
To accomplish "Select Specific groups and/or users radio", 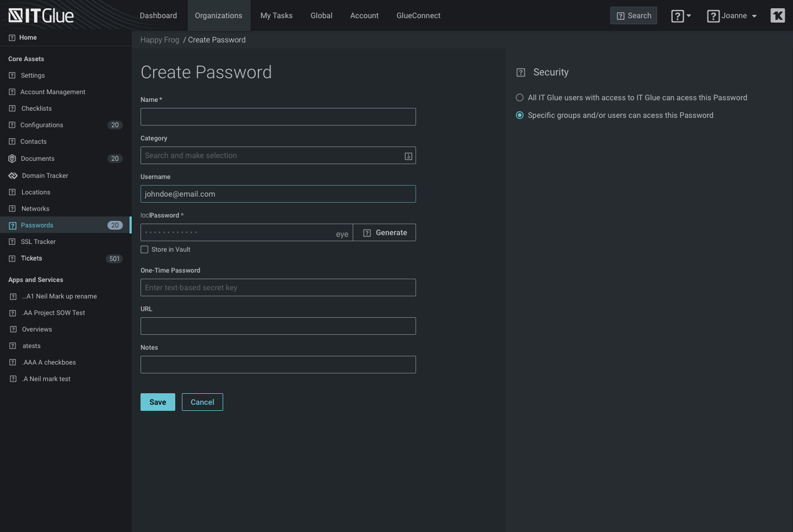I will (520, 115).
